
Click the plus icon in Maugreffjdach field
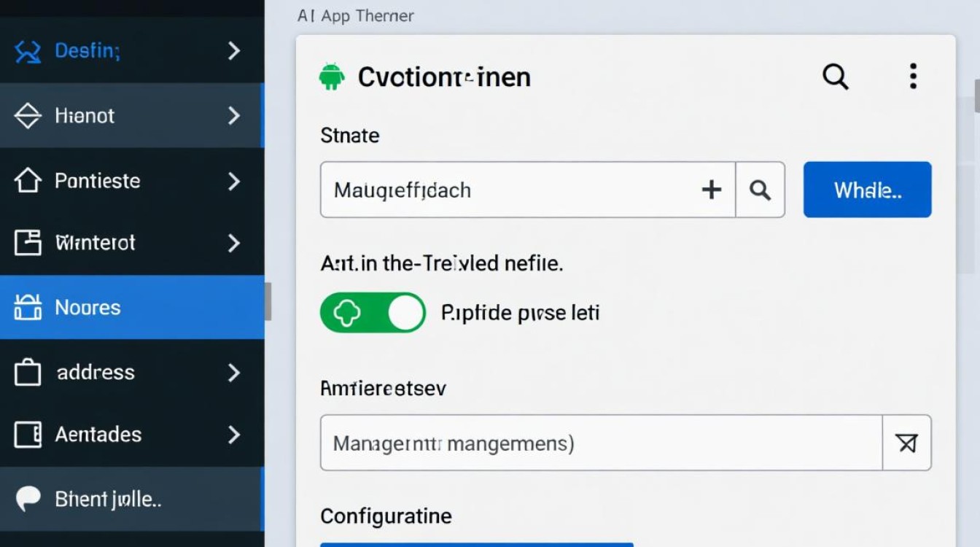click(x=711, y=190)
